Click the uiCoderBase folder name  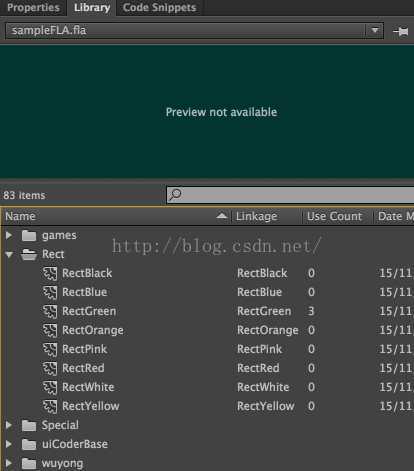75,444
